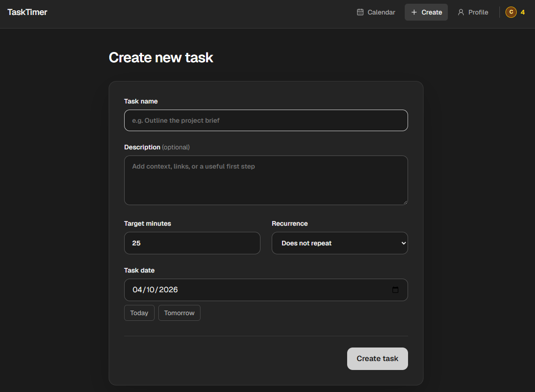The height and width of the screenshot is (392, 535).
Task: Click the plus icon beside Create
Action: (414, 12)
